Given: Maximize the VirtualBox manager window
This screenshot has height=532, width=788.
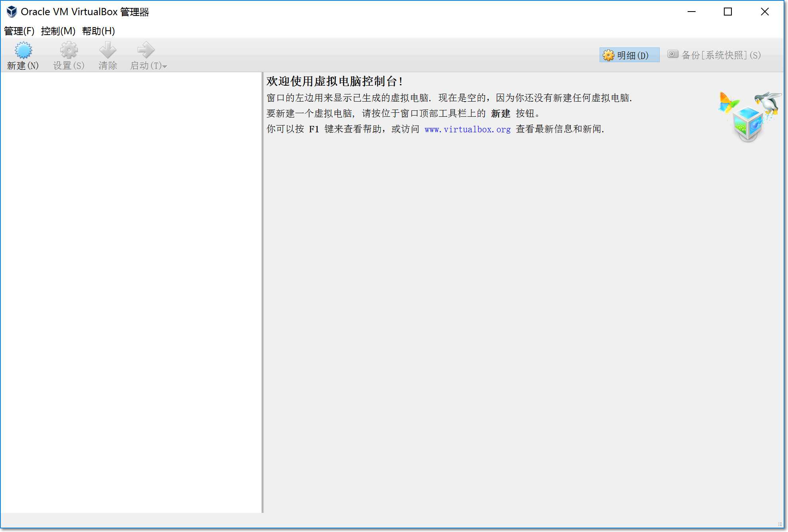Looking at the screenshot, I should coord(728,12).
